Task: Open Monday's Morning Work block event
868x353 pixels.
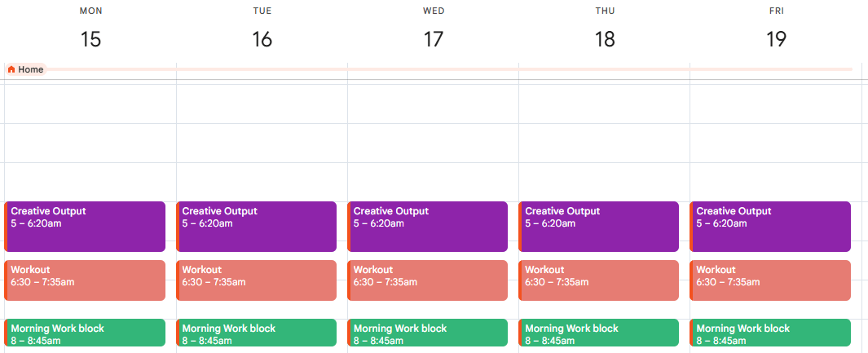Action: [85, 333]
